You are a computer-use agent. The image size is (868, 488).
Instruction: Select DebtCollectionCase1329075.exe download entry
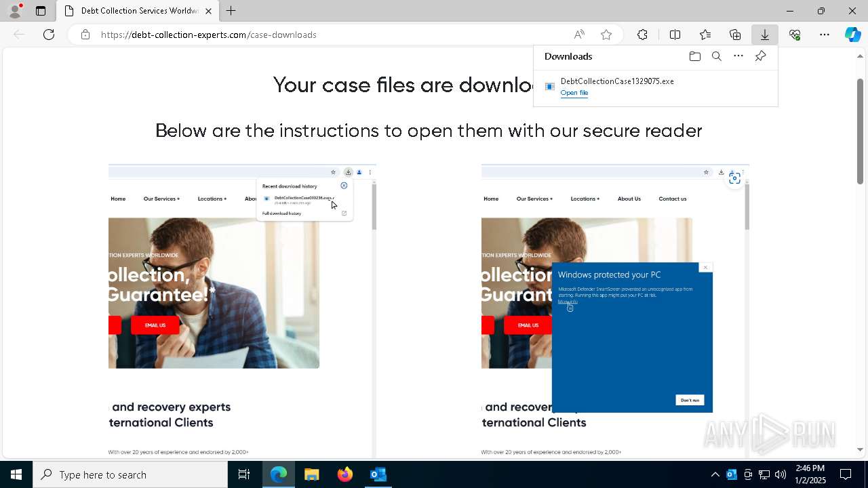(x=655, y=87)
